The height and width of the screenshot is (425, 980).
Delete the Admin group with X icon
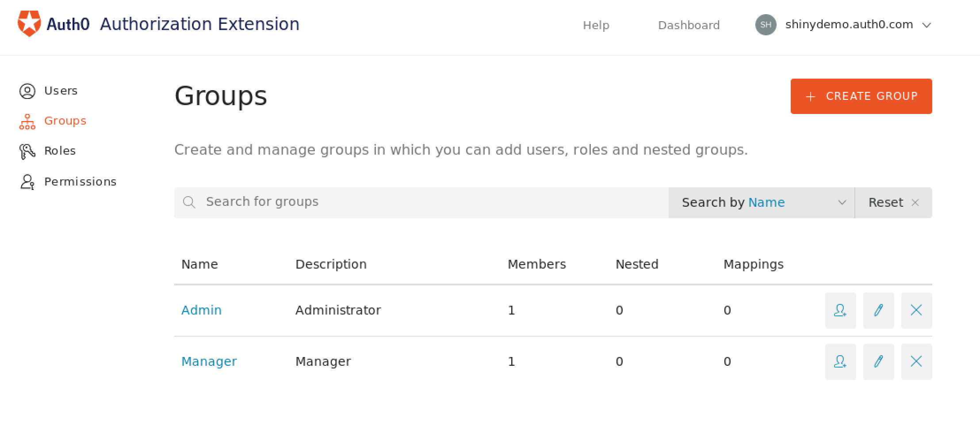(916, 311)
